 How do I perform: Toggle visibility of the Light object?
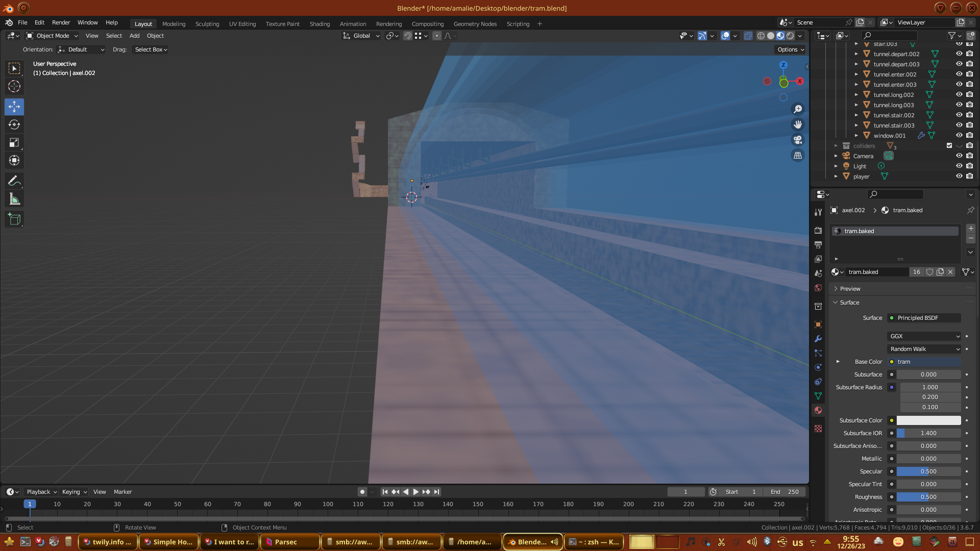[959, 166]
